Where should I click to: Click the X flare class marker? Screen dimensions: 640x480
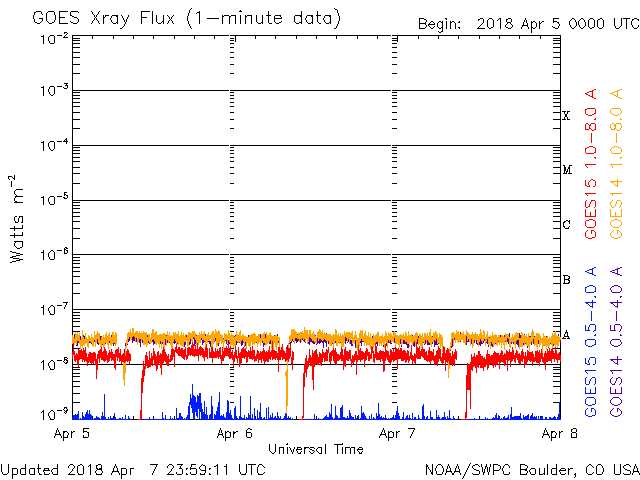[x=566, y=116]
